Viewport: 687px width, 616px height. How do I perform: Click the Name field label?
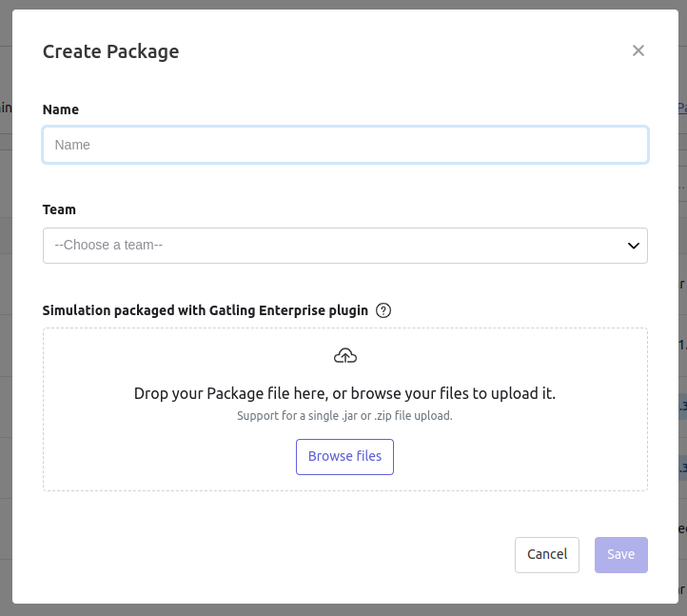click(x=61, y=109)
